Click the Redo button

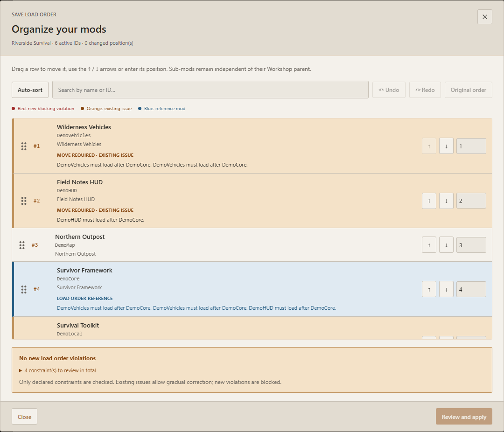tap(425, 90)
